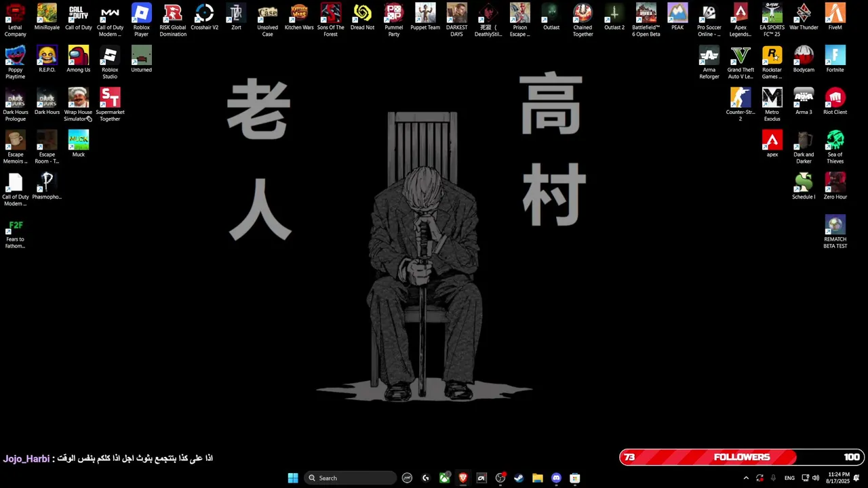Screen dimensions: 868x488
Task: Select the Escape Memoirs icon
Action: point(15,147)
